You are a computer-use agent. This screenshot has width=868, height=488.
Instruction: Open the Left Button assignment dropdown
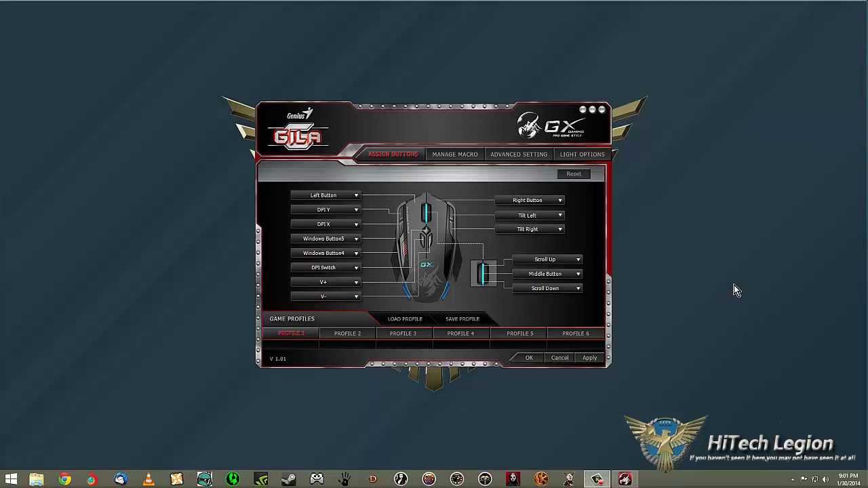[x=325, y=195]
